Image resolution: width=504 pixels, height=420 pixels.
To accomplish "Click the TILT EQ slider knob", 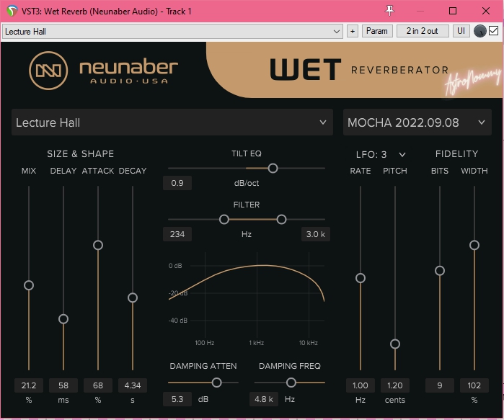I will pos(273,168).
